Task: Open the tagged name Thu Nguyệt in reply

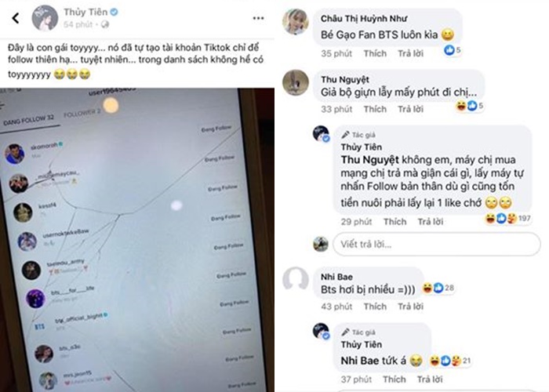Action: (x=369, y=160)
